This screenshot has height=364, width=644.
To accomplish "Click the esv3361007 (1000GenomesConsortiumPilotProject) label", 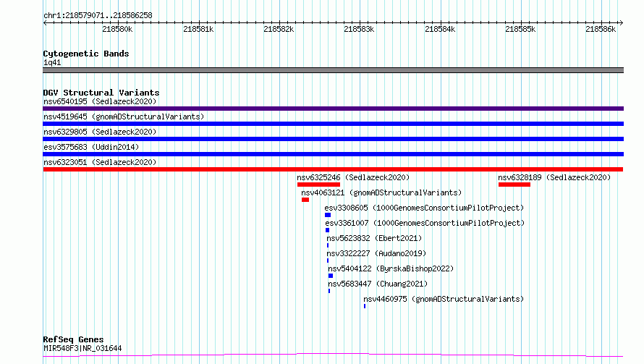I will point(425,223).
